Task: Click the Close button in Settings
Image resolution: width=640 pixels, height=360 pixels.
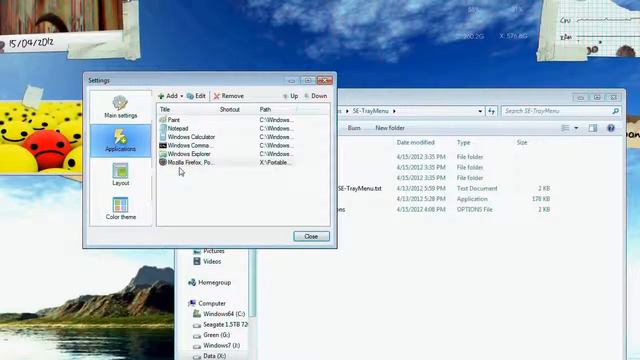Action: click(311, 236)
